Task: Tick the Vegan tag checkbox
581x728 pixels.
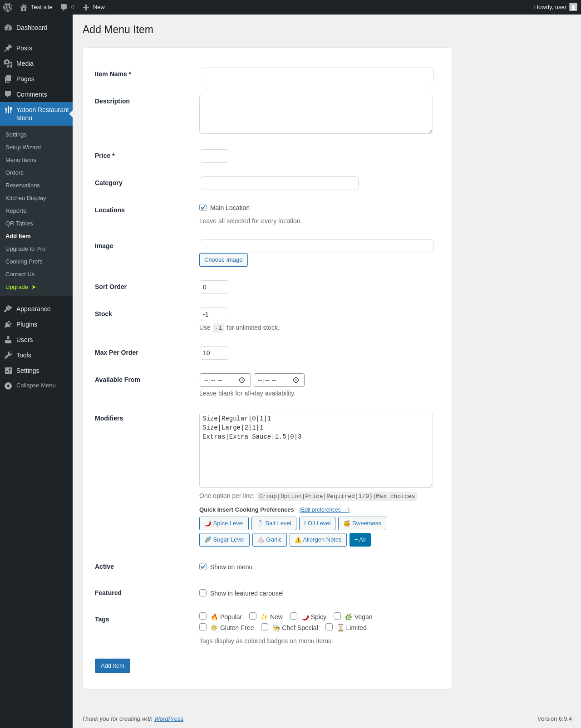Action: point(337,616)
